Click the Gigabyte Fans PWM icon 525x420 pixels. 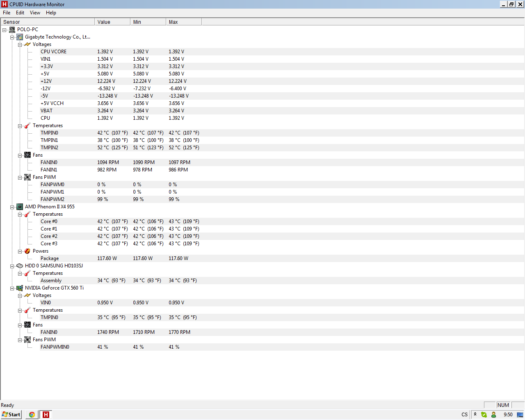click(27, 177)
